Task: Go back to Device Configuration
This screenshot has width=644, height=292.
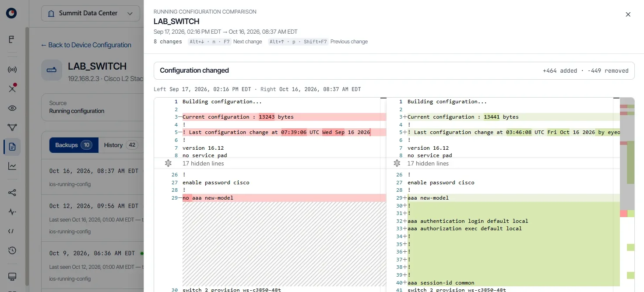Action: pos(86,45)
